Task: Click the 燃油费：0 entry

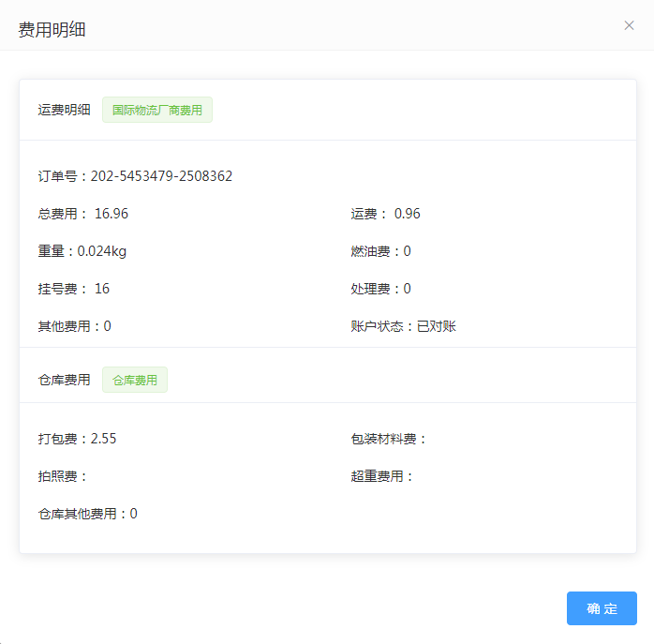Action: pos(380,251)
